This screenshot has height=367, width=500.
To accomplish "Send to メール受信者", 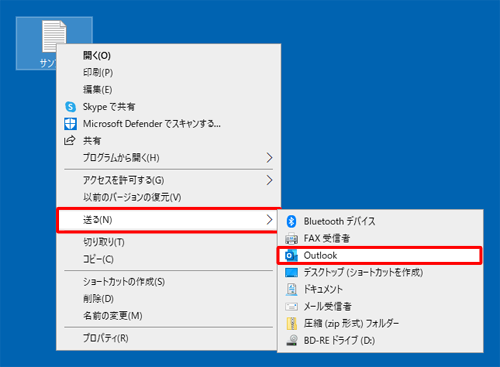I will click(x=380, y=306).
